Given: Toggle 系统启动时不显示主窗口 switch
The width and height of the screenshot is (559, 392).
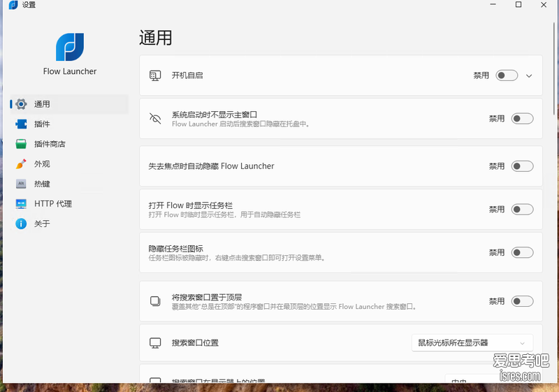Looking at the screenshot, I should [x=522, y=119].
